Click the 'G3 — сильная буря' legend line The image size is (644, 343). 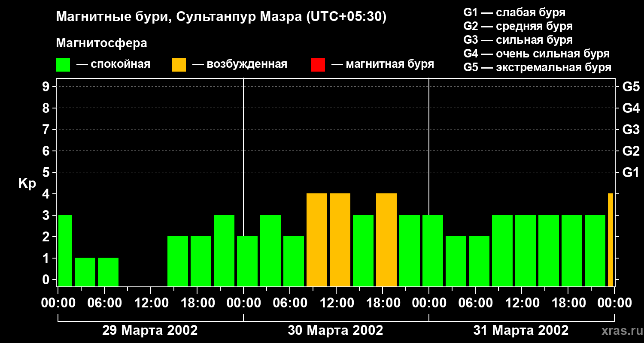tap(518, 40)
